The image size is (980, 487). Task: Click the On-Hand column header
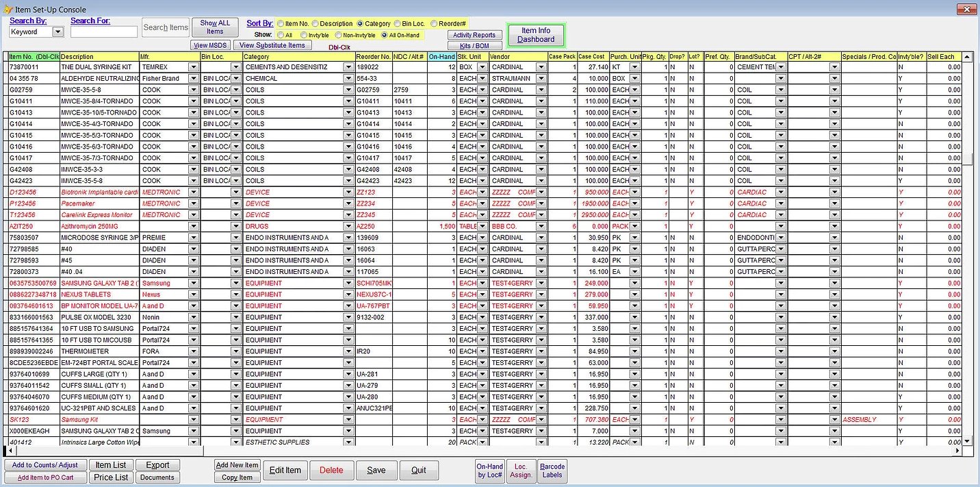click(x=442, y=56)
